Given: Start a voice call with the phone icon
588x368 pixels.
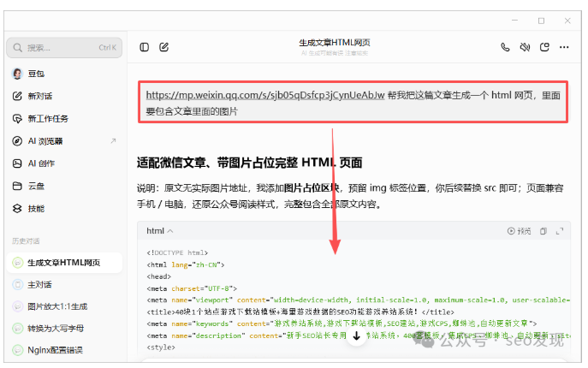Looking at the screenshot, I should [x=505, y=47].
